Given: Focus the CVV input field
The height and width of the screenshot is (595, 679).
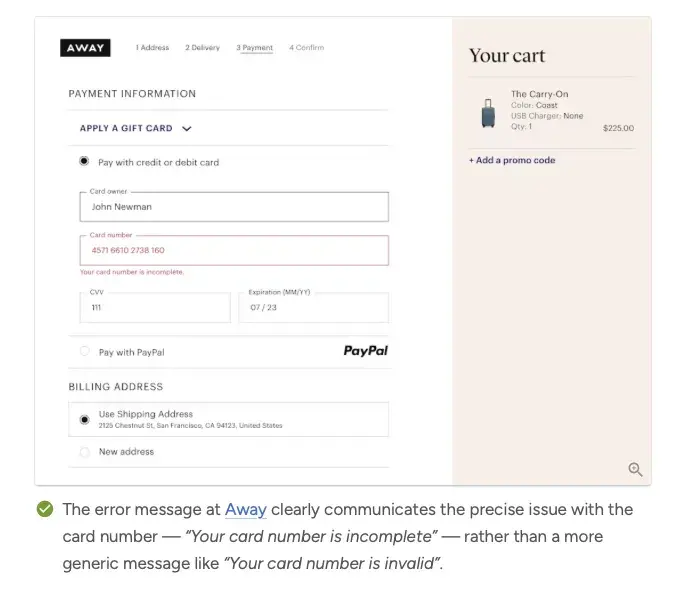Looking at the screenshot, I should [155, 308].
